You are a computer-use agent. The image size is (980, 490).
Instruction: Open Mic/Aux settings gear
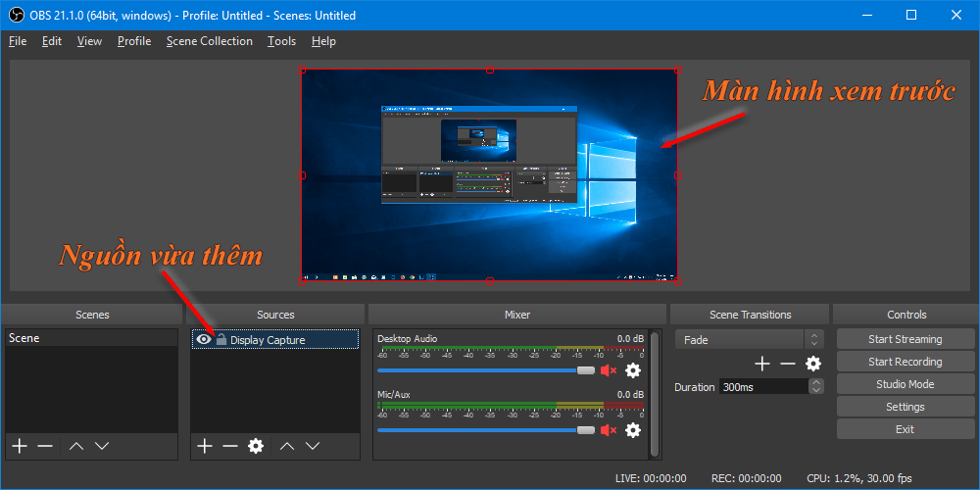pyautogui.click(x=633, y=430)
